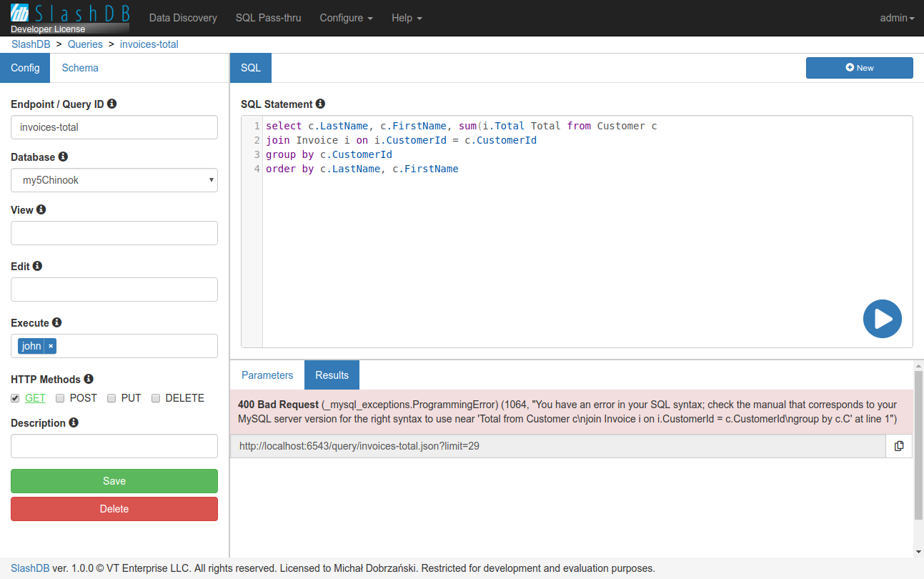Go back to the Queries breadcrumb link
924x579 pixels.
[85, 44]
